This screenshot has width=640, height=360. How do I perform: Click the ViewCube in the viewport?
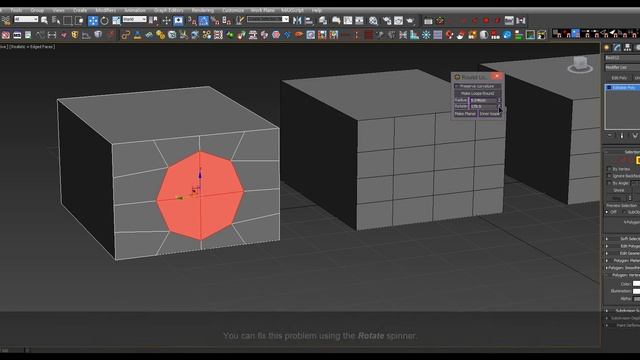click(x=580, y=65)
